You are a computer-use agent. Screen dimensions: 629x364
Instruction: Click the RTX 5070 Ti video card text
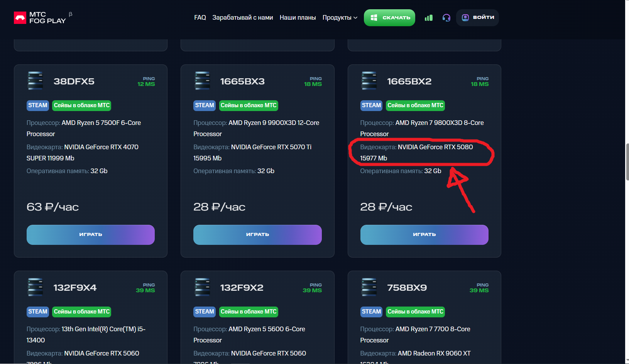point(252,153)
